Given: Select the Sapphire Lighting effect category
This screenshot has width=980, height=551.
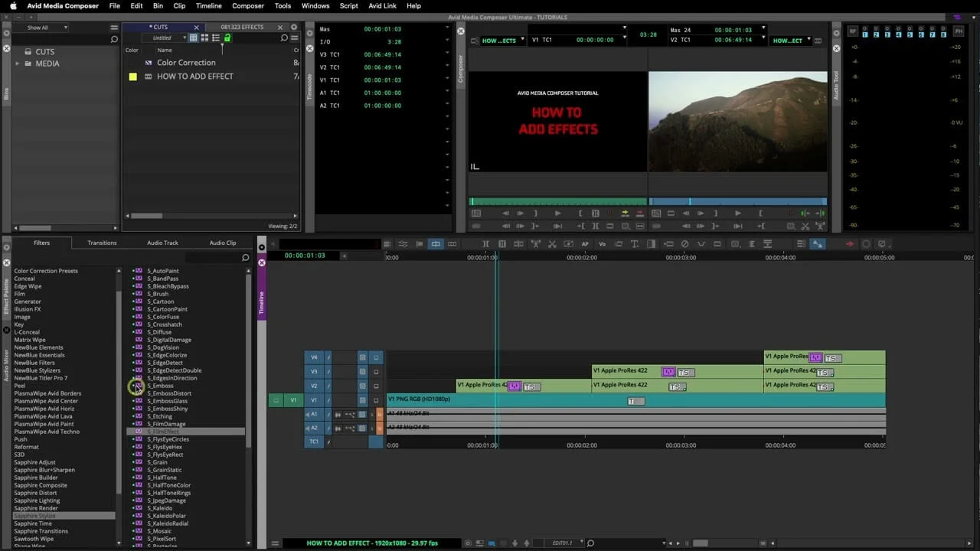Looking at the screenshot, I should point(37,500).
